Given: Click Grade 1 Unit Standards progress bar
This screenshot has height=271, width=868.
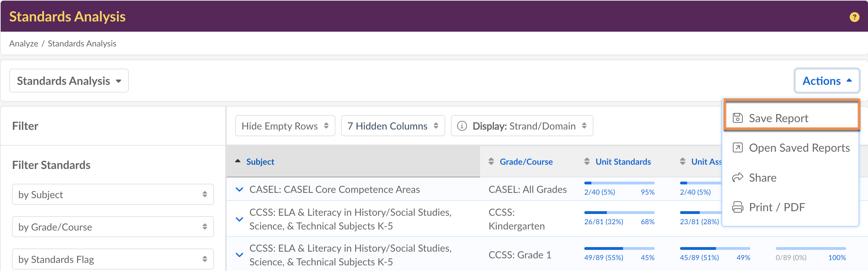Looking at the screenshot, I should [x=619, y=248].
